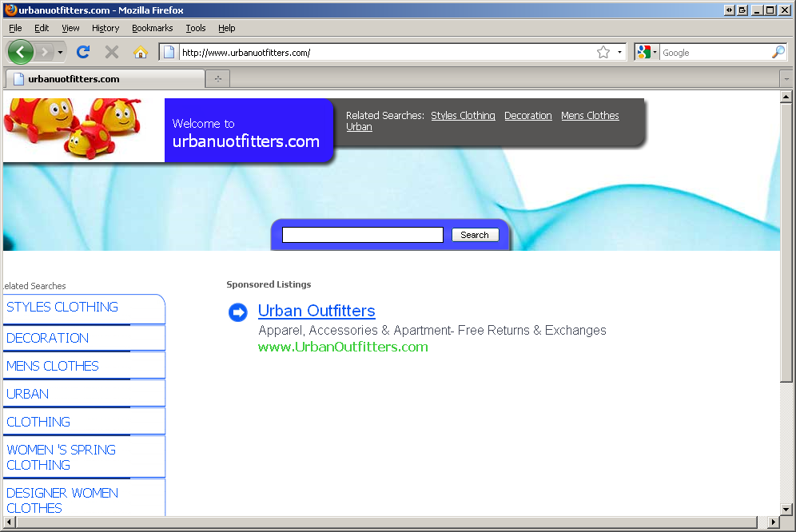Follow the Styles Clothing related search link
The height and width of the screenshot is (532, 796).
(x=463, y=115)
